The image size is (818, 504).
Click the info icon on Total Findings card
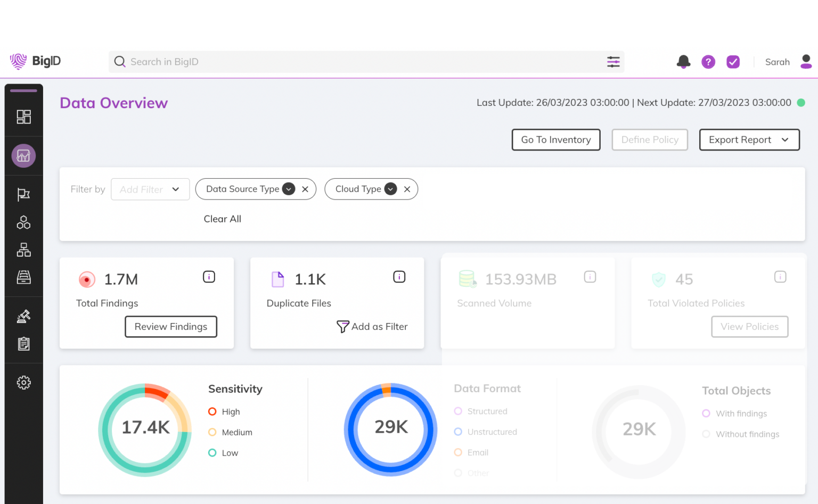(209, 276)
